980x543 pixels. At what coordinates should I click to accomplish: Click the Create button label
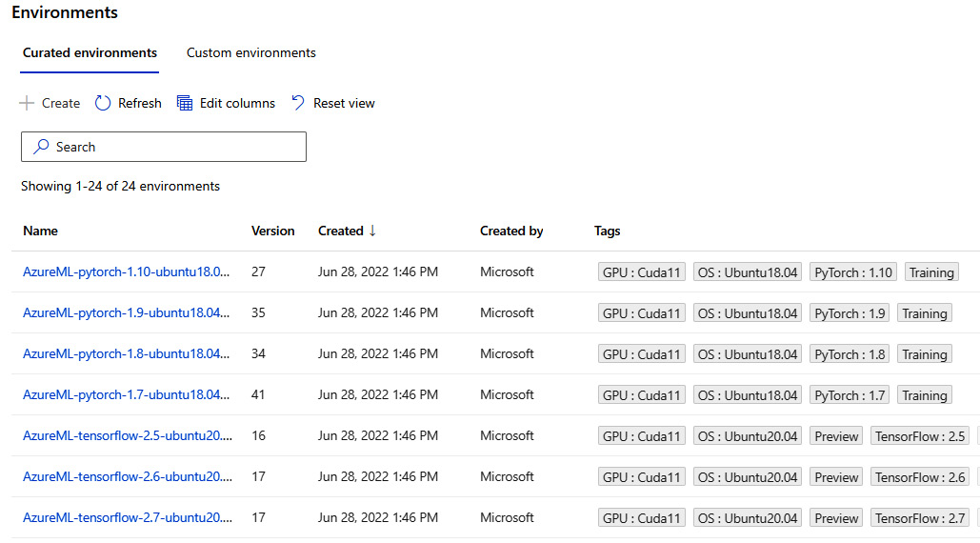click(61, 103)
